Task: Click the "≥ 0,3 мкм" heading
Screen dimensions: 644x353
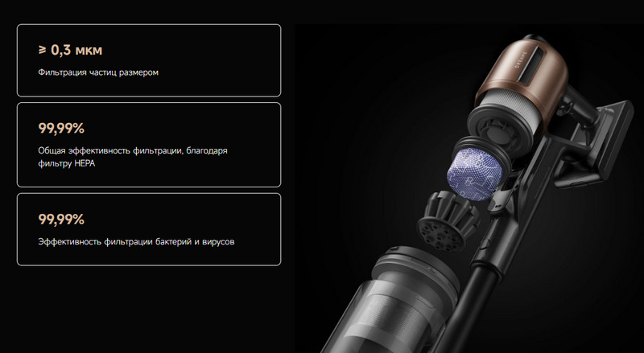Action: tap(70, 50)
